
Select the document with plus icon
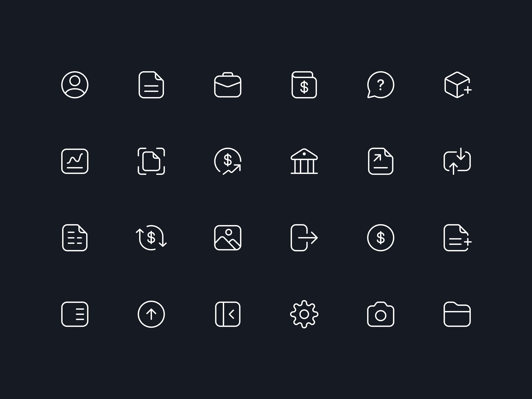(x=458, y=238)
